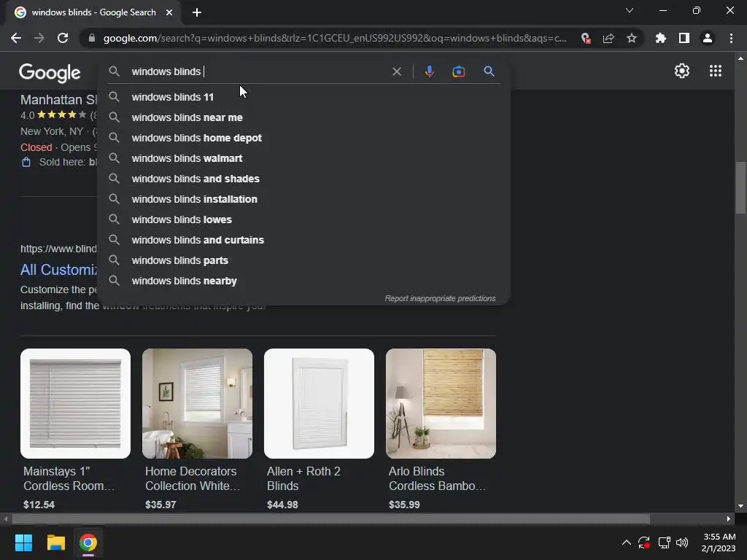Choose suggestion windows blinds 11

[303, 97]
